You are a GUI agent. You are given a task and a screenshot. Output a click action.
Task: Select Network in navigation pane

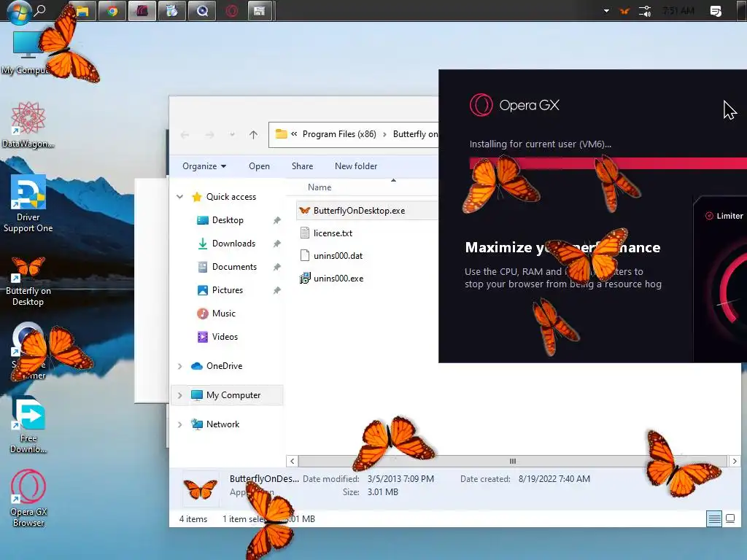(x=222, y=424)
